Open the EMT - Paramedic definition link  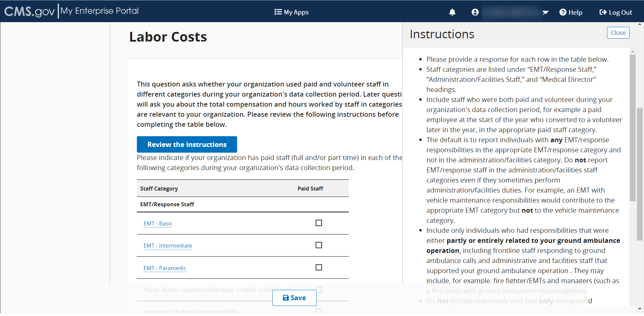pyautogui.click(x=165, y=268)
